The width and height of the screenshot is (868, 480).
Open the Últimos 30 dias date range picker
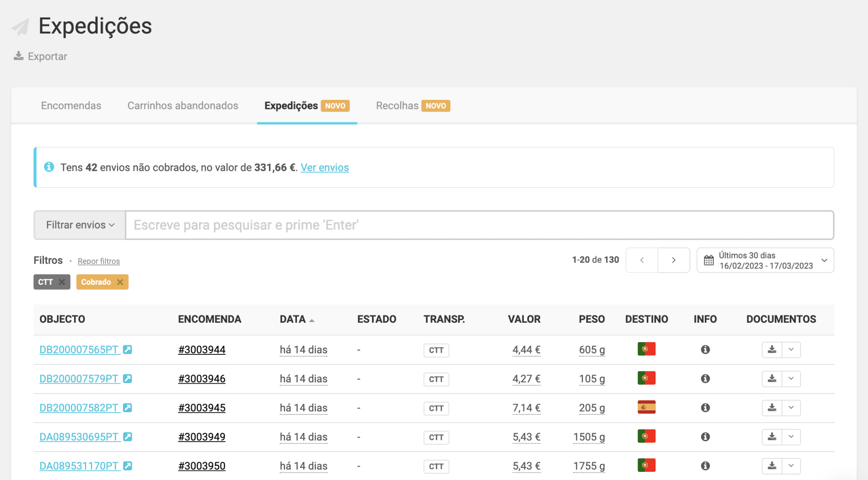click(765, 260)
